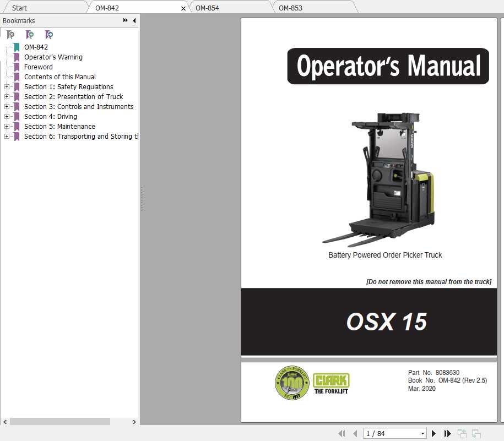Click the add bookmark icon with plus
The height and width of the screenshot is (441, 504).
pos(30,34)
